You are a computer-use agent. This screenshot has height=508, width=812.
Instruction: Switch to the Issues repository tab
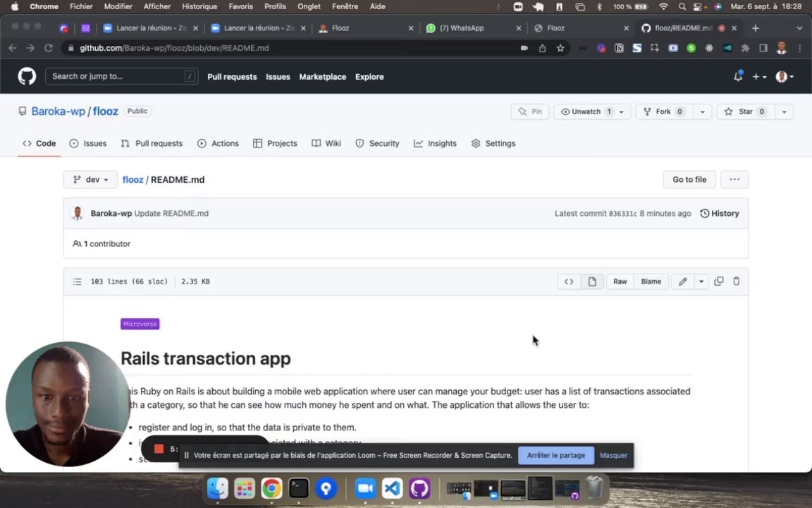(88, 144)
